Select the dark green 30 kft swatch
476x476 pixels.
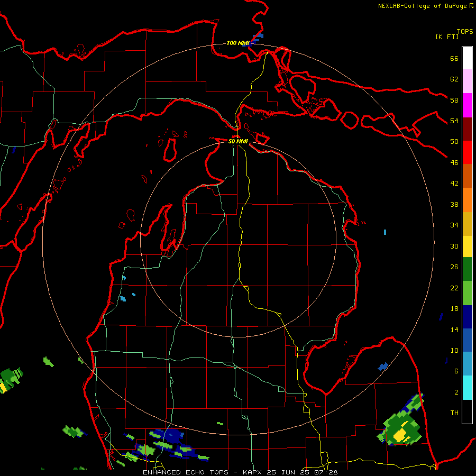point(467,269)
